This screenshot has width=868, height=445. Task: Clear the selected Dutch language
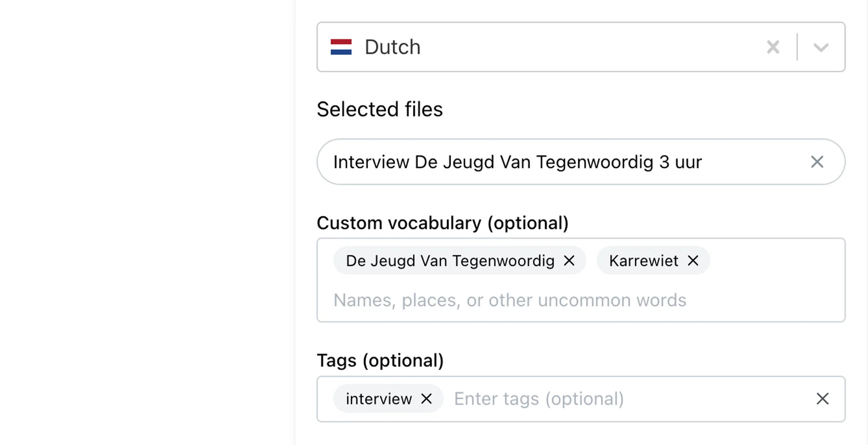tap(773, 47)
